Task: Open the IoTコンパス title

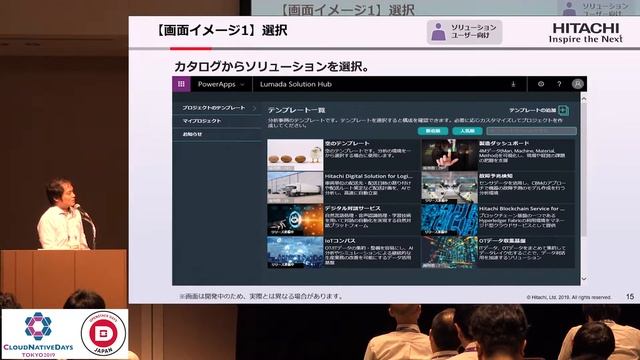Action: pos(340,241)
